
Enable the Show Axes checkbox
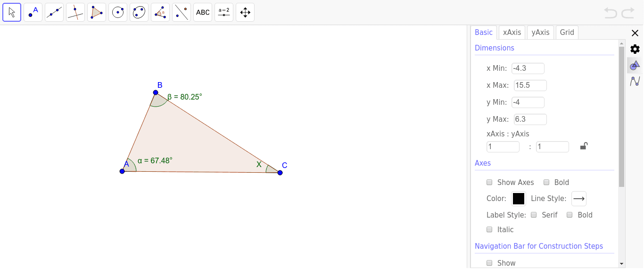click(x=489, y=182)
